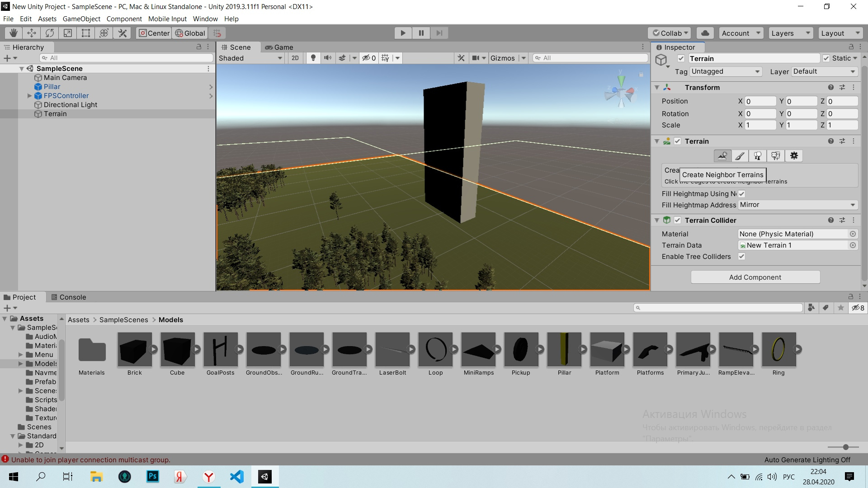Open the Layout dropdown
The image size is (868, 488).
(840, 33)
